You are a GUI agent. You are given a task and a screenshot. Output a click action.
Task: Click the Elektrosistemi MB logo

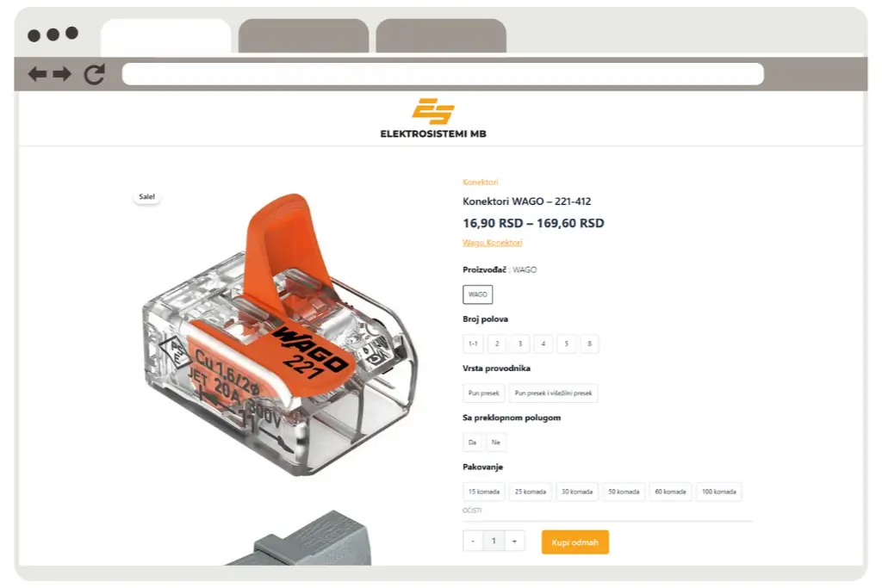tap(433, 119)
